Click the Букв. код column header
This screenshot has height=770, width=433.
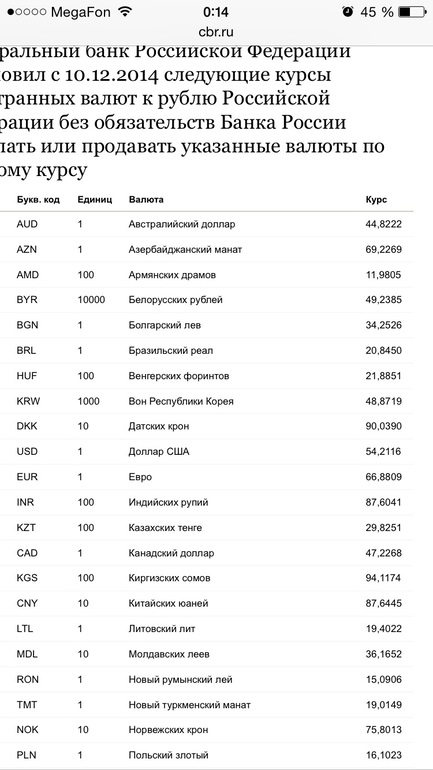coord(38,200)
